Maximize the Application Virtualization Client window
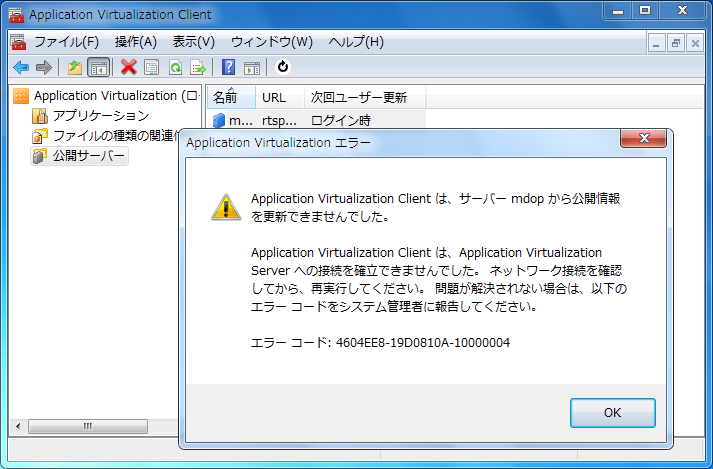 645,10
